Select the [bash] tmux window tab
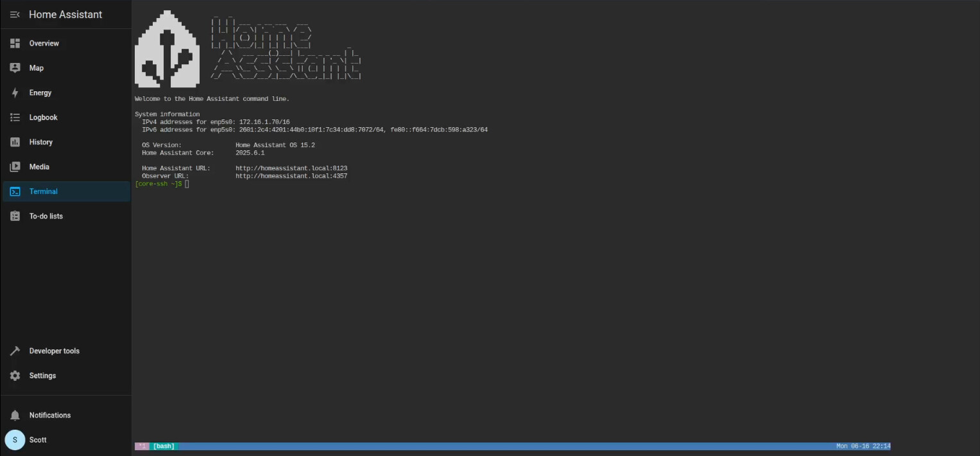 coord(164,446)
